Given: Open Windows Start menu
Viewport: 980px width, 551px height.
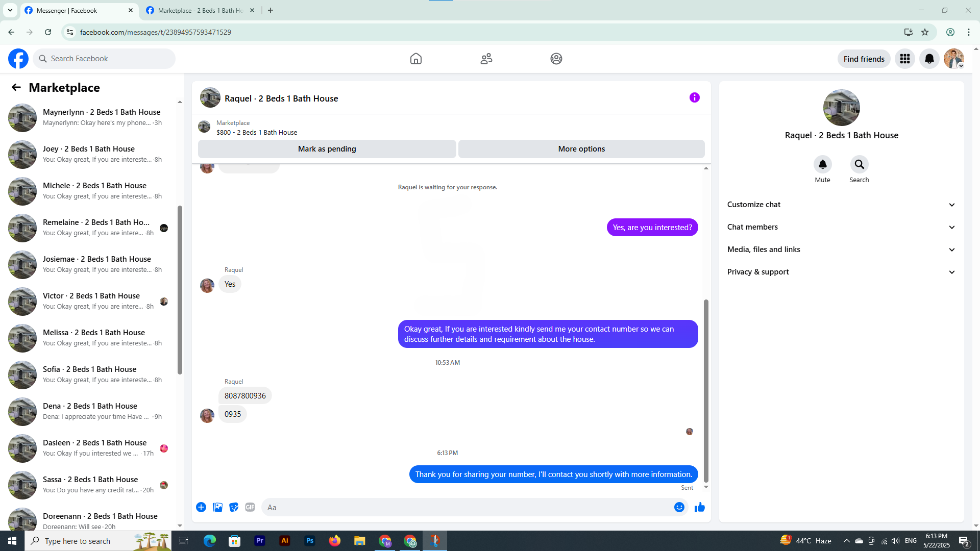Looking at the screenshot, I should [x=12, y=541].
